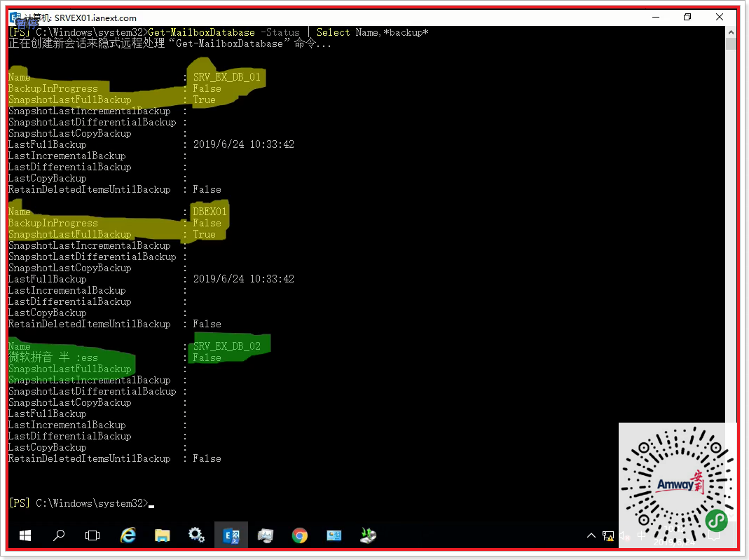
Task: Click the network tray icon
Action: coord(607,536)
